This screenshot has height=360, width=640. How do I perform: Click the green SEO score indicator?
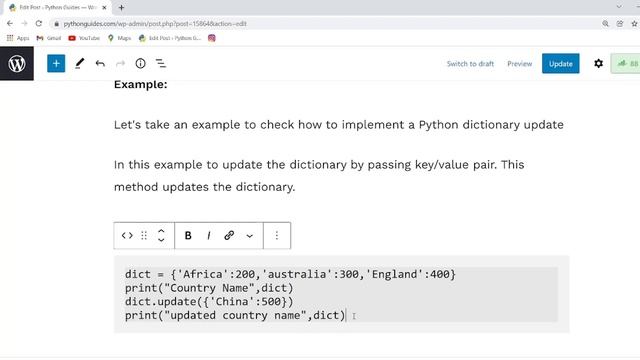tap(626, 64)
